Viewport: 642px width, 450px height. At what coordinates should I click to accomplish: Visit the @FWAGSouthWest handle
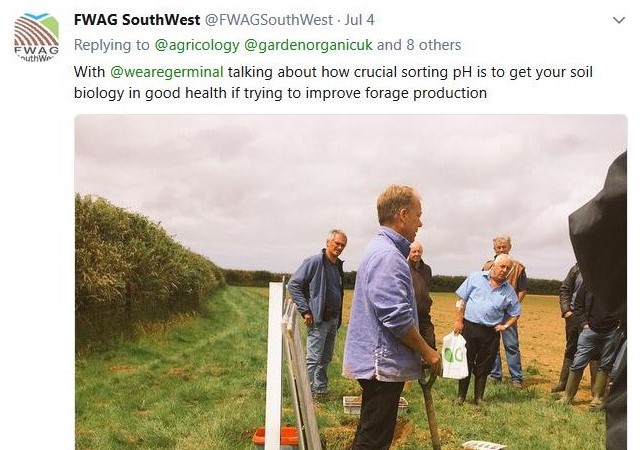click(x=268, y=20)
